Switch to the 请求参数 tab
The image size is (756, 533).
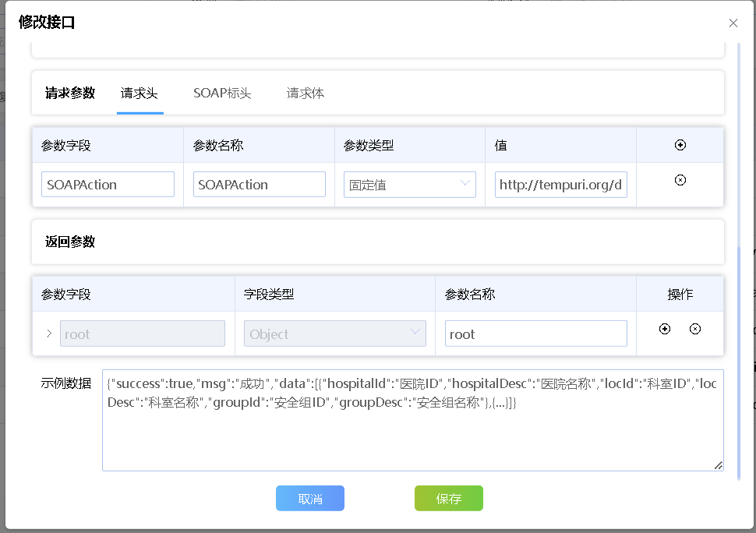69,92
